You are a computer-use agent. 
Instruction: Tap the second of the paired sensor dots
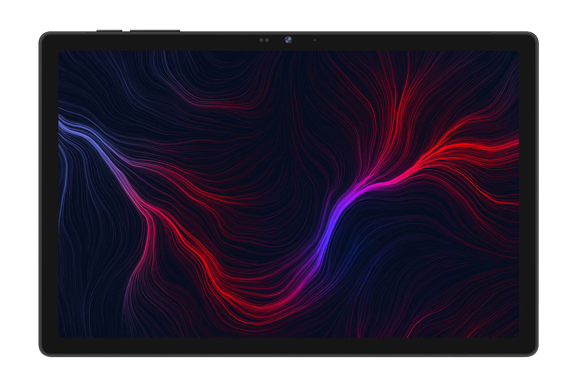click(x=267, y=40)
